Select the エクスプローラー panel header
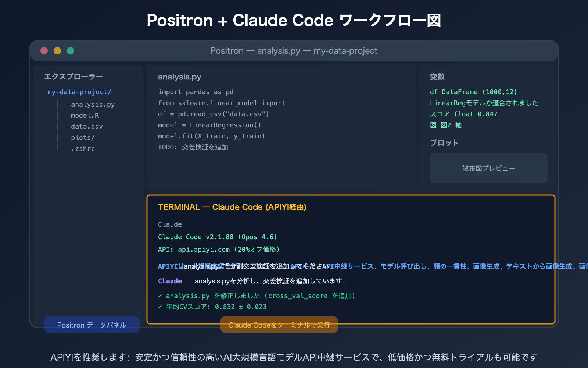This screenshot has height=368, width=588. click(x=73, y=76)
